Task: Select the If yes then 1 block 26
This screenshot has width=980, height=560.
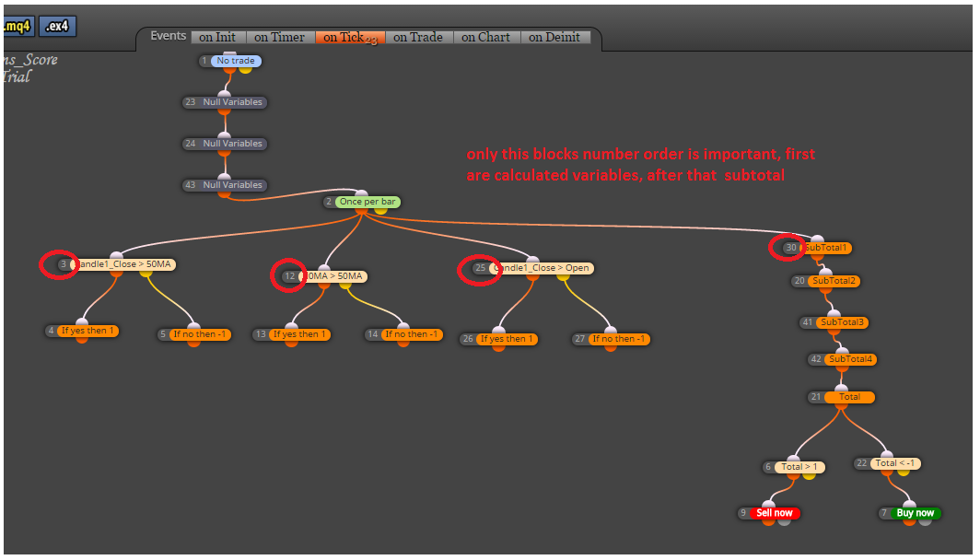Action: coord(507,339)
